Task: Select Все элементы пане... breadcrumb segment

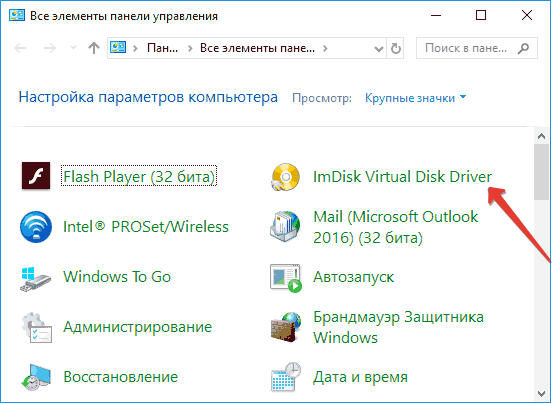Action: coord(257,48)
